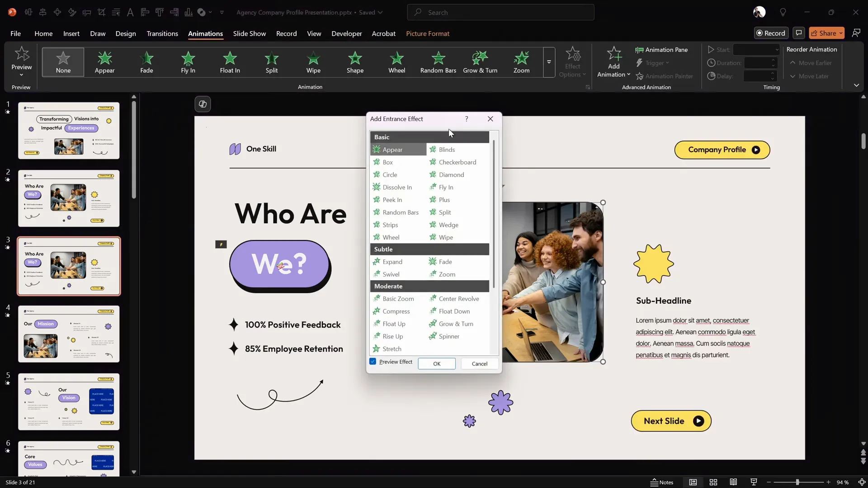Viewport: 868px width, 488px height.
Task: Open Reading View from status bar
Action: tap(733, 482)
